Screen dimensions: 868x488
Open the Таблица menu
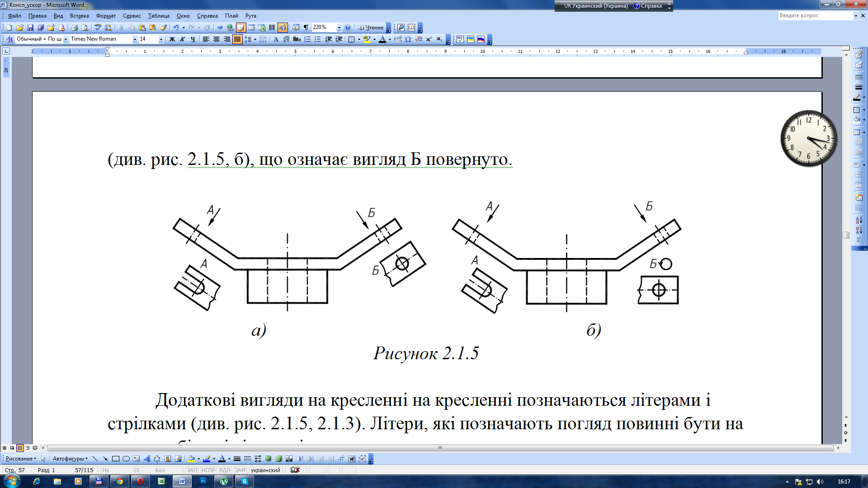pos(159,16)
